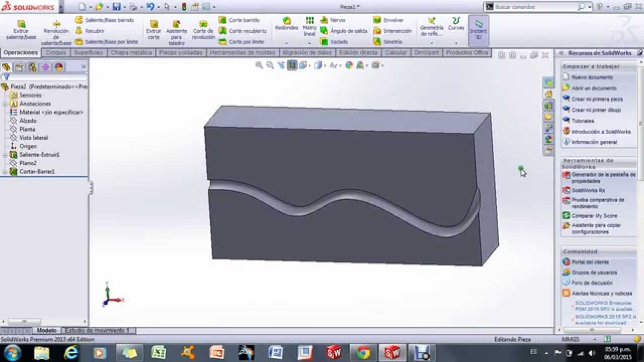Choose Corte barrido command
The image size is (644, 362).
tap(239, 20)
